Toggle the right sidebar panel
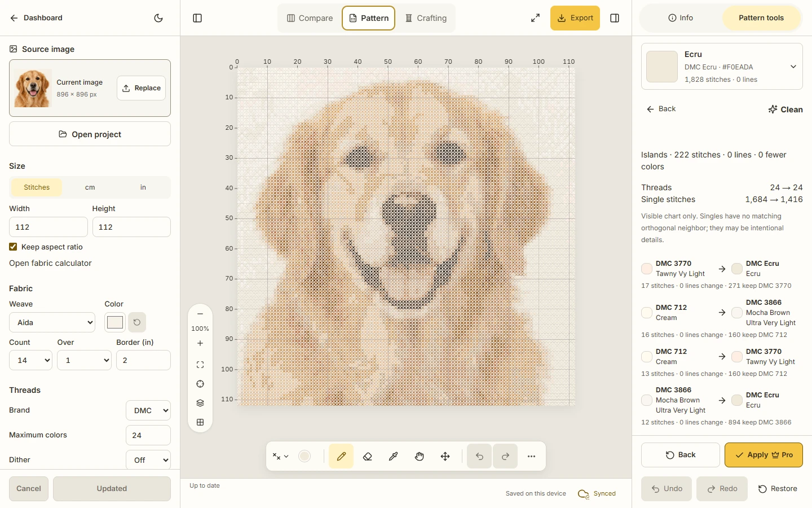Image resolution: width=812 pixels, height=508 pixels. coord(615,18)
